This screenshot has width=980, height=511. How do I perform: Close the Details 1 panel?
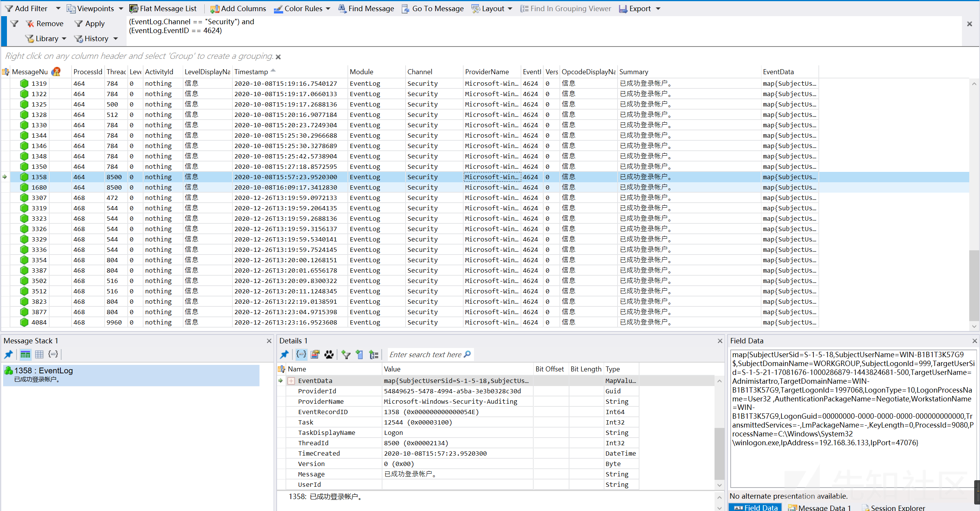(x=720, y=341)
